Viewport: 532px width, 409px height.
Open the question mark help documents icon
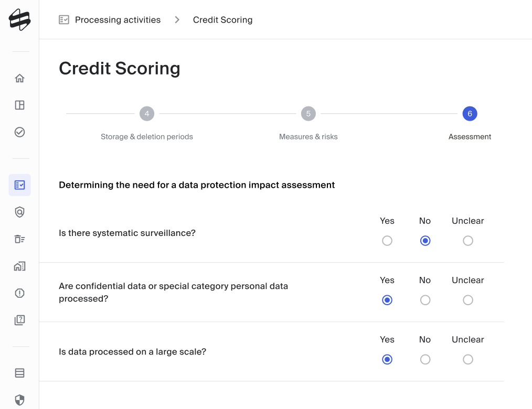[20, 320]
